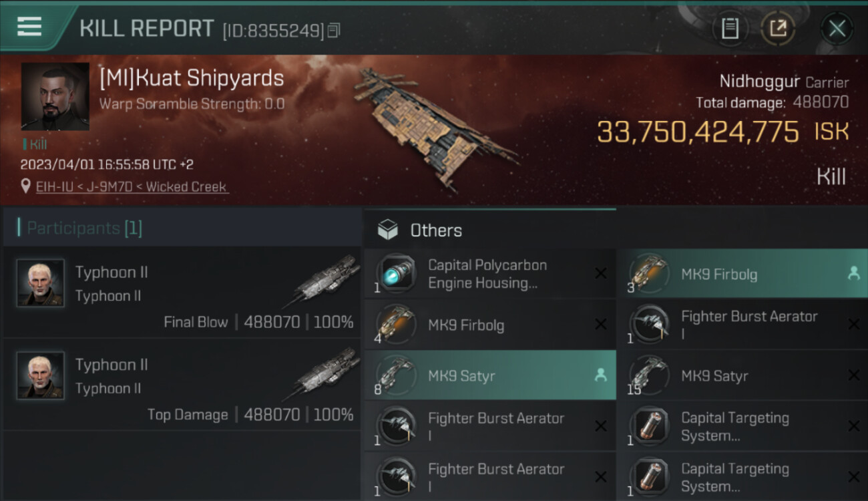Click the share kill report icon
This screenshot has height=501, width=868.
(x=779, y=28)
